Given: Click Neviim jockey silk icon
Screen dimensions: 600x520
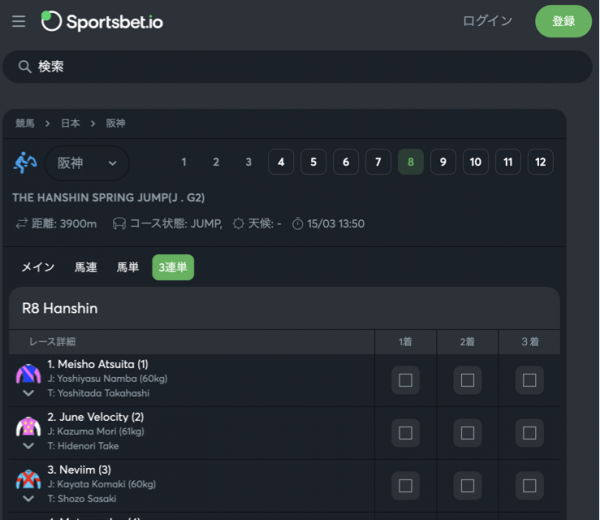Looking at the screenshot, I should (28, 480).
